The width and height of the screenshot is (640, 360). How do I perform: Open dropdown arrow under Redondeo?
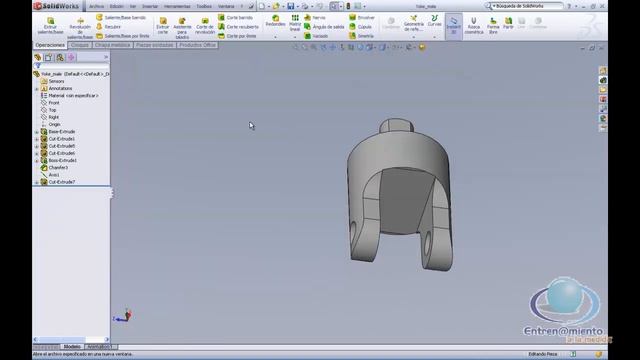tap(276, 37)
